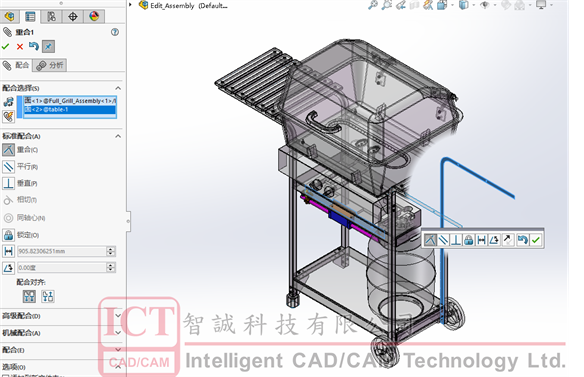Choose the 相切 tangent mate type

(20, 200)
